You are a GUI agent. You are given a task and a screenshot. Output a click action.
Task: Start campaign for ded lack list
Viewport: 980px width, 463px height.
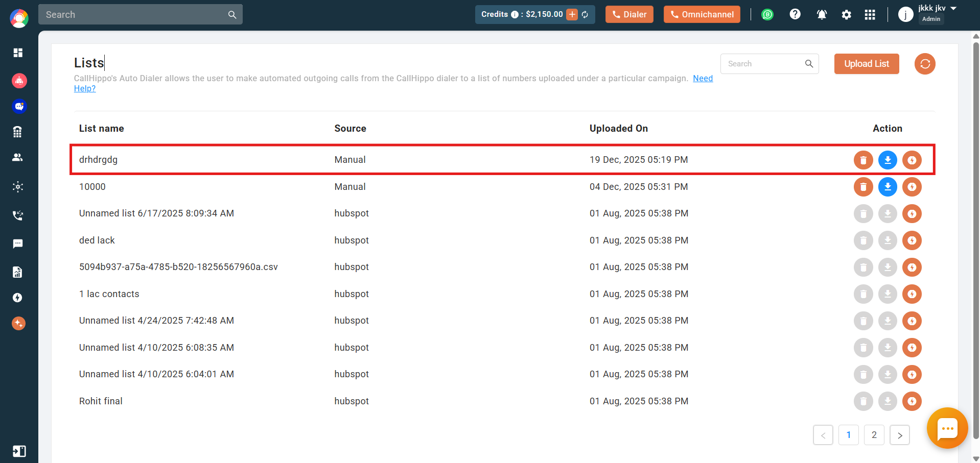click(x=912, y=240)
